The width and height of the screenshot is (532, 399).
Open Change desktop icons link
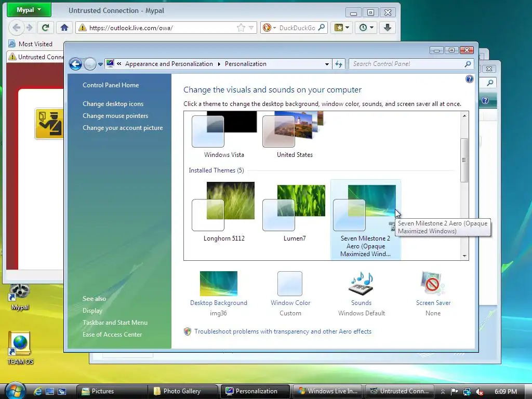tap(113, 104)
